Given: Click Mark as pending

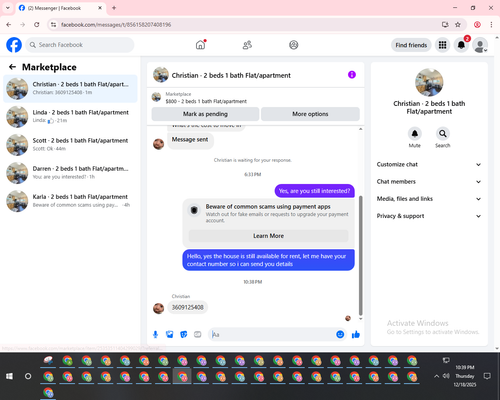Looking at the screenshot, I should click(x=205, y=114).
